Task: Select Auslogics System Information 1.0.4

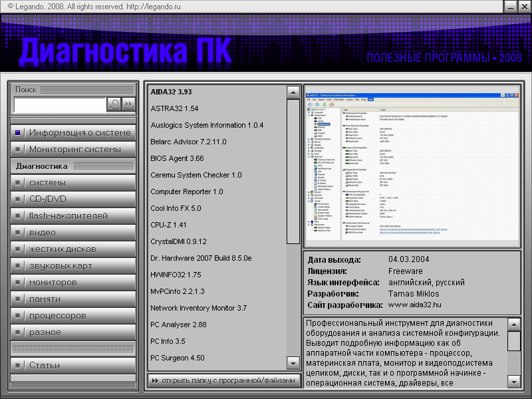Action: (x=207, y=125)
